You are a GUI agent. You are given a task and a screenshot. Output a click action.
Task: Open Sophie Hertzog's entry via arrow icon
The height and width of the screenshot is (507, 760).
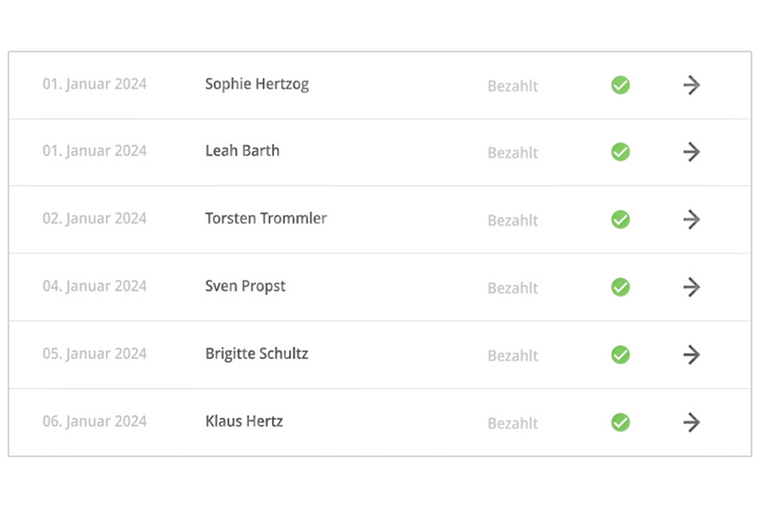(x=691, y=85)
